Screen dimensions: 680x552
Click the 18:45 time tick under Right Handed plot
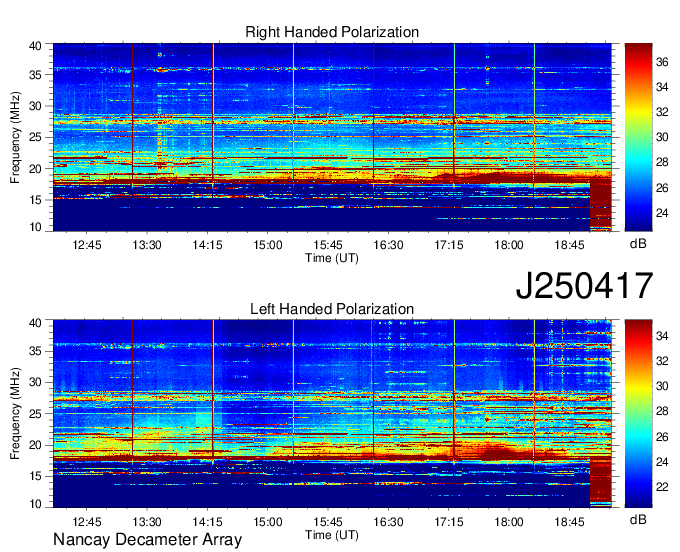tap(569, 245)
